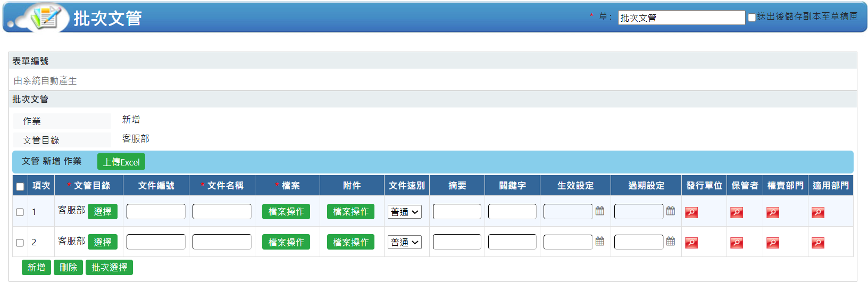The width and height of the screenshot is (868, 290).
Task: Click the 項次 column header
Action: pos(41,186)
